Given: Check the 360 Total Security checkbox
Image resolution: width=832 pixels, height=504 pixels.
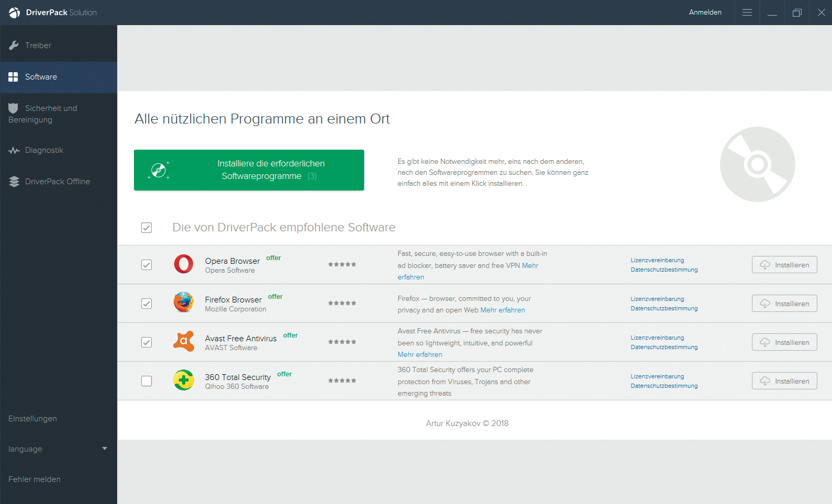Looking at the screenshot, I should (147, 381).
